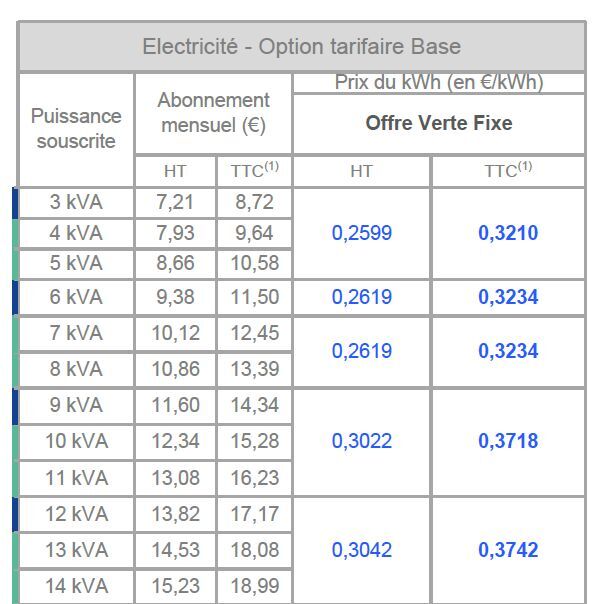
Task: Click the 0,3042 HT kWh price
Action: [361, 550]
